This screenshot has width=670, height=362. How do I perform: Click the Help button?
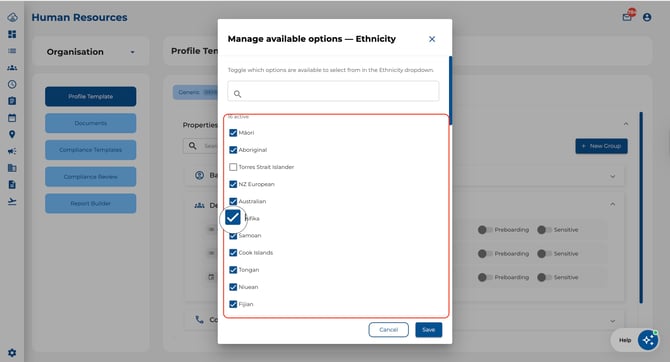[x=625, y=340]
